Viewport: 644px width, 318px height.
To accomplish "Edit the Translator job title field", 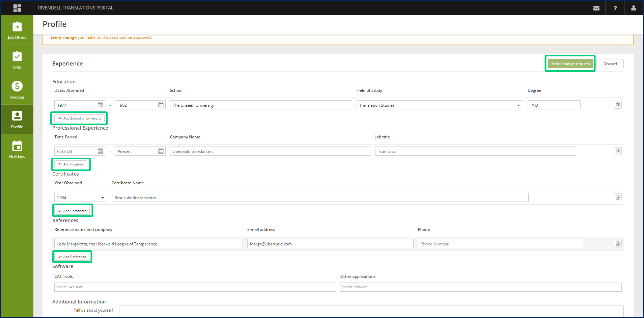I will coord(475,151).
